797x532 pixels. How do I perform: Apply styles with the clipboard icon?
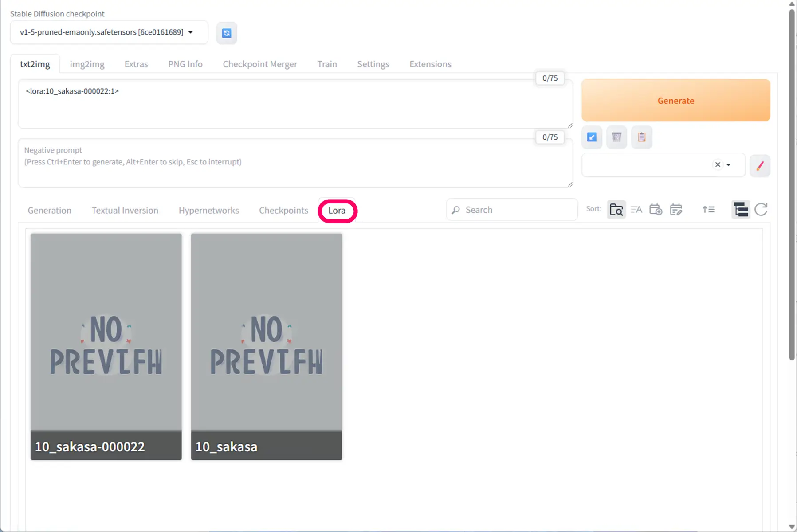coord(642,137)
